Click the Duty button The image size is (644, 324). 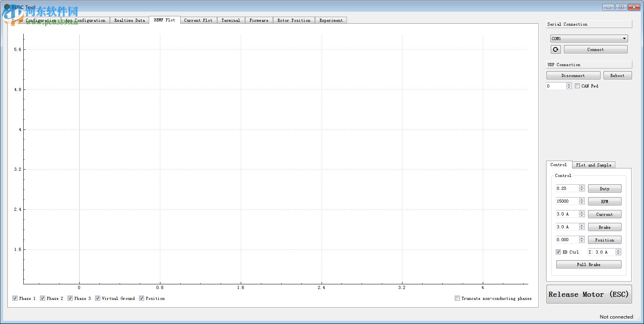click(x=605, y=189)
